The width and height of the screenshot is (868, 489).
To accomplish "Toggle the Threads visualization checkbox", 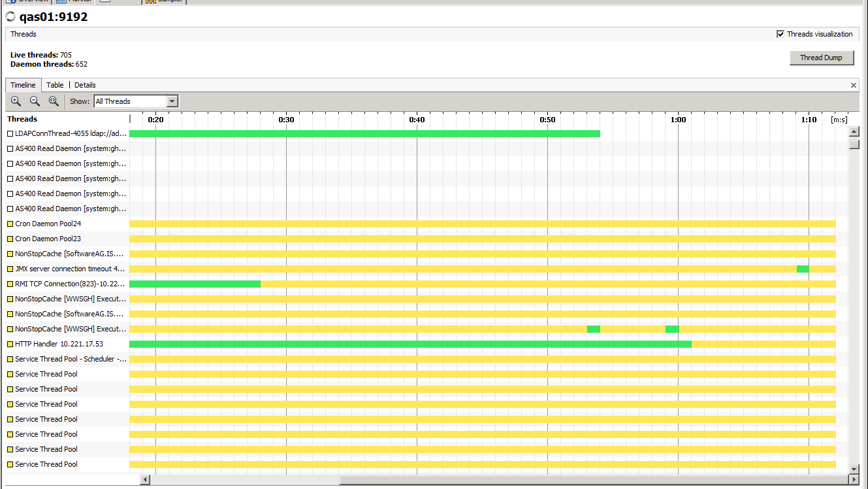I will pyautogui.click(x=780, y=34).
